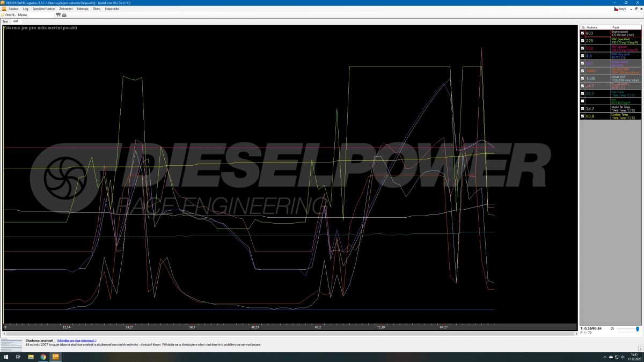Click the Hodnota column header

pos(598,27)
